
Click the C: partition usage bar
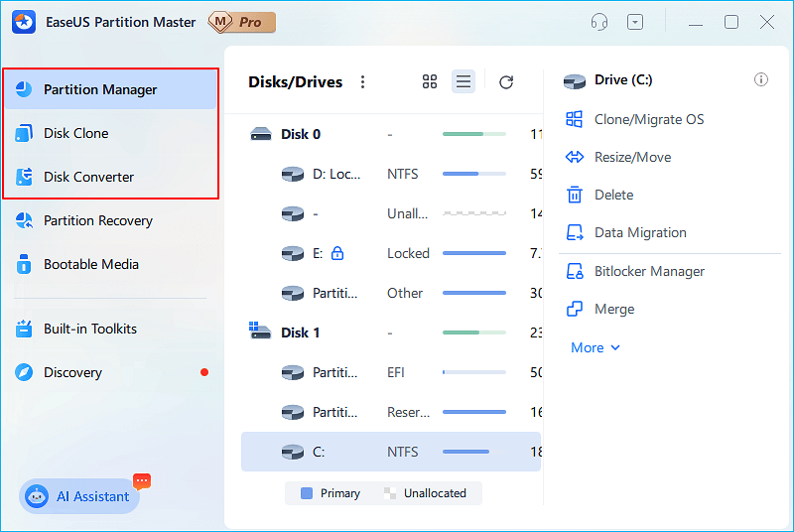coord(474,452)
